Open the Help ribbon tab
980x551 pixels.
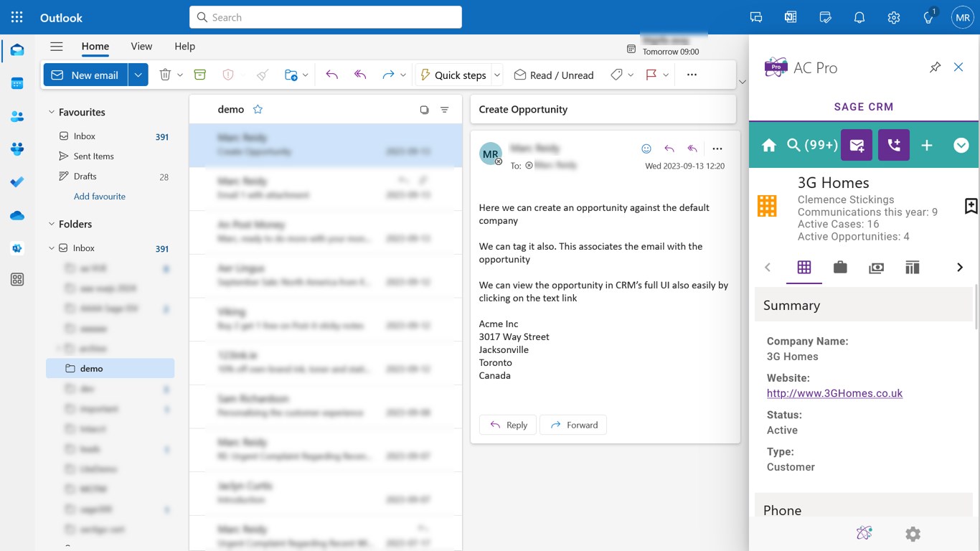(184, 46)
